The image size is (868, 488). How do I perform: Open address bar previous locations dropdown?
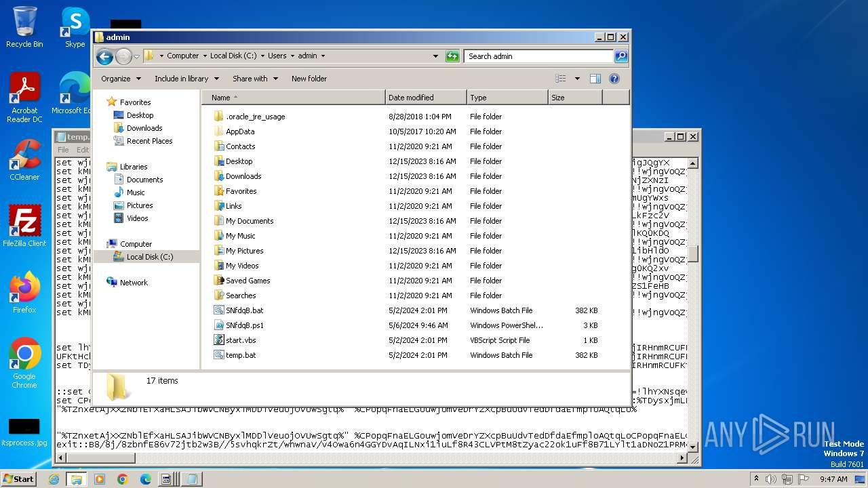pyautogui.click(x=435, y=56)
